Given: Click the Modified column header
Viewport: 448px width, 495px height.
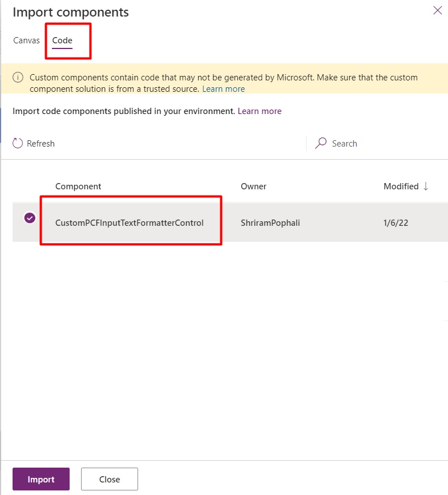Looking at the screenshot, I should pos(401,186).
